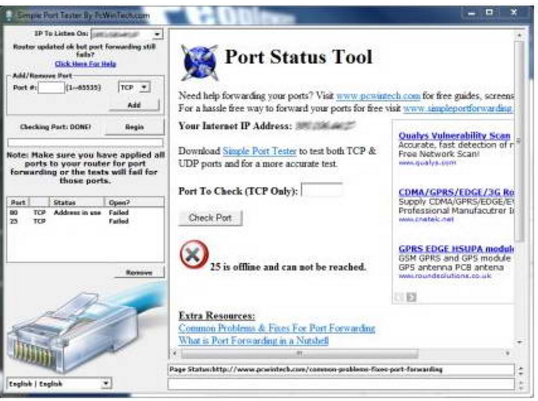Open the CDMA/GPRS/EDGE/3G ad link
The image size is (538, 401).
[456, 192]
